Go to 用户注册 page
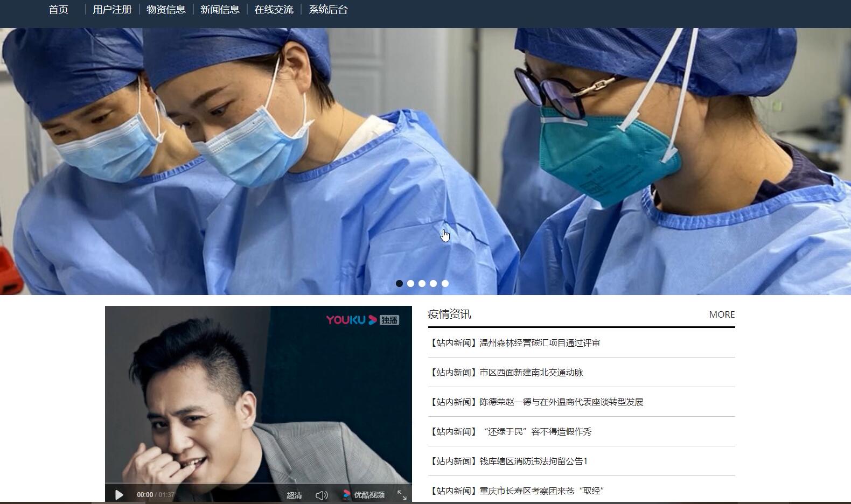 pos(112,10)
